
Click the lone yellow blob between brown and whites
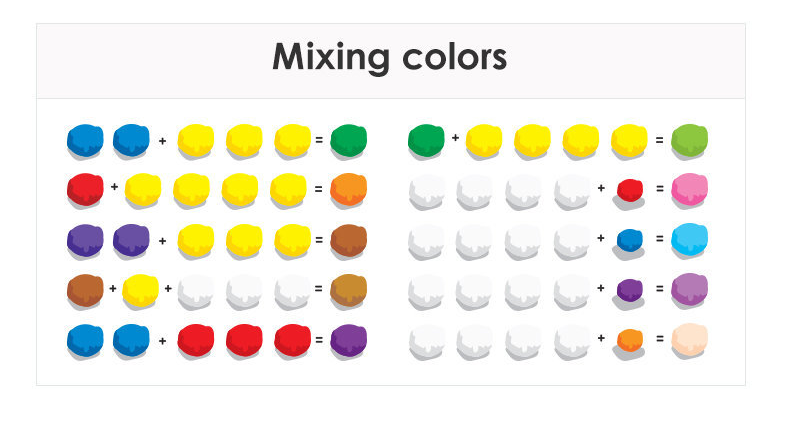coord(141,289)
